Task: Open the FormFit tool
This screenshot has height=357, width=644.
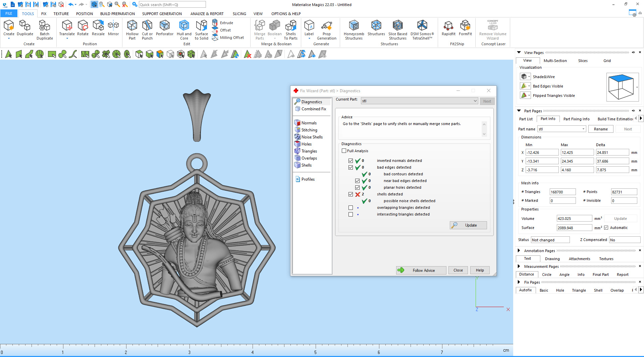Action: tap(465, 28)
